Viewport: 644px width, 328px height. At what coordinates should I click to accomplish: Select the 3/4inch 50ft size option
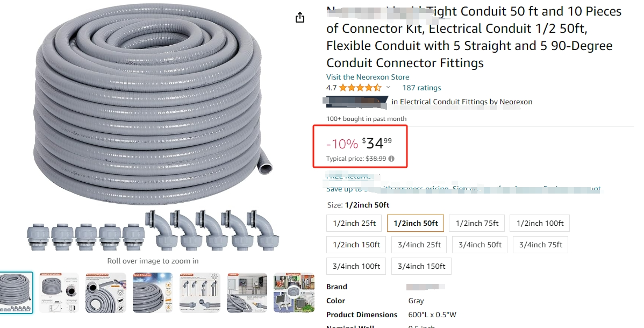pos(480,245)
